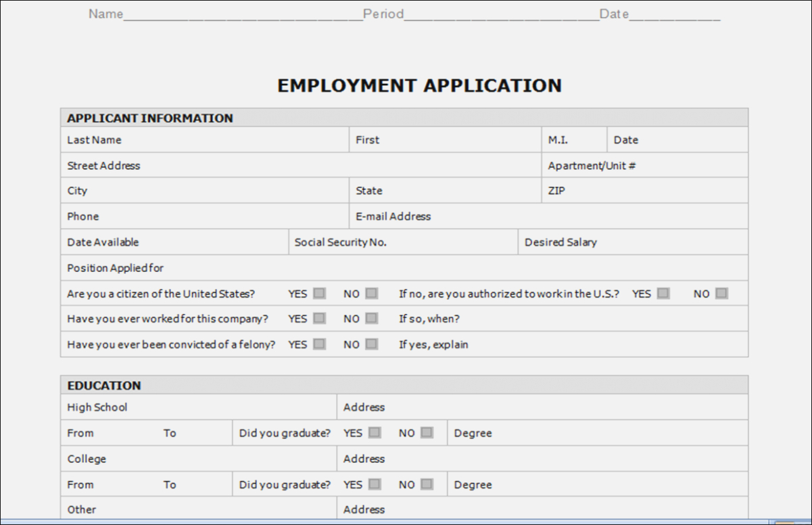This screenshot has height=525, width=812.
Task: Click the Desired Salary field
Action: point(634,242)
